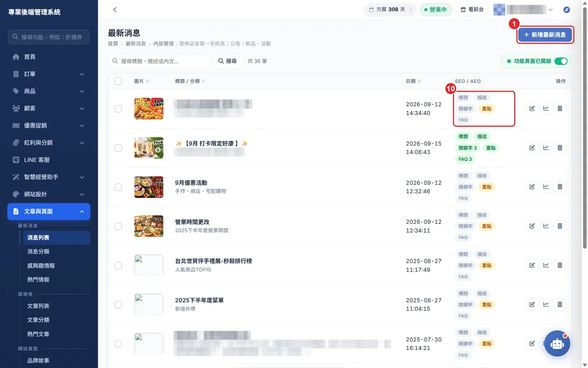Open the 9月優惠活動 thumbnail image
Image resolution: width=588 pixels, height=368 pixels.
tap(149, 187)
